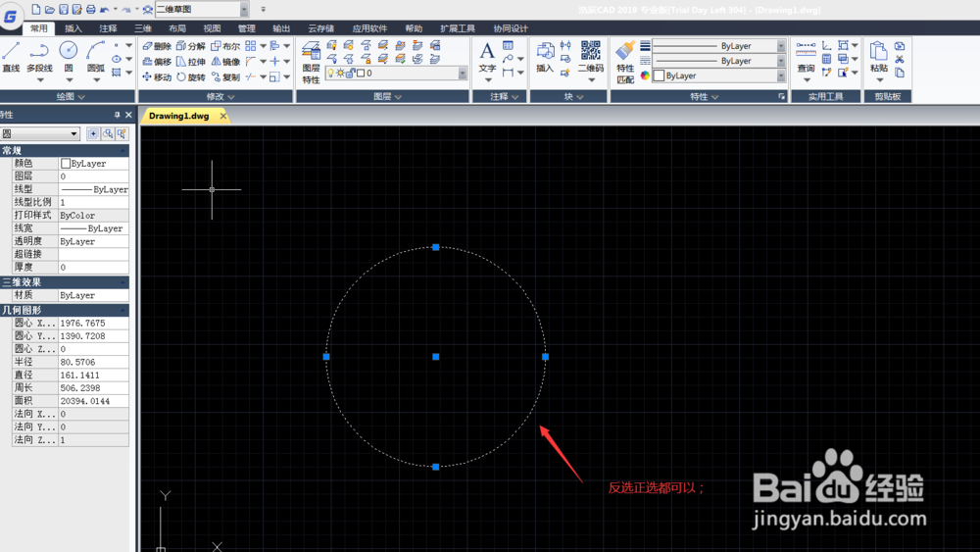Open the color ByLayer dropdown in ribbon

[781, 75]
